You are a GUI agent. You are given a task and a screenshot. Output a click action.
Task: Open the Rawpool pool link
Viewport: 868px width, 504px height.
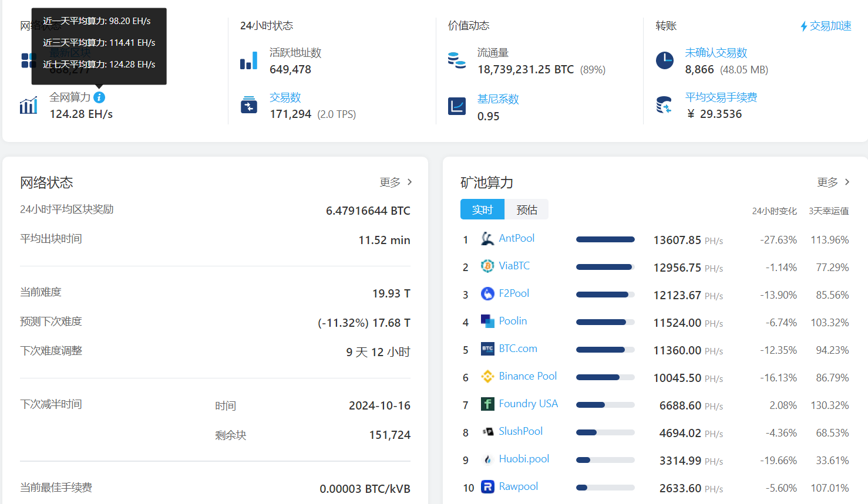click(x=519, y=486)
